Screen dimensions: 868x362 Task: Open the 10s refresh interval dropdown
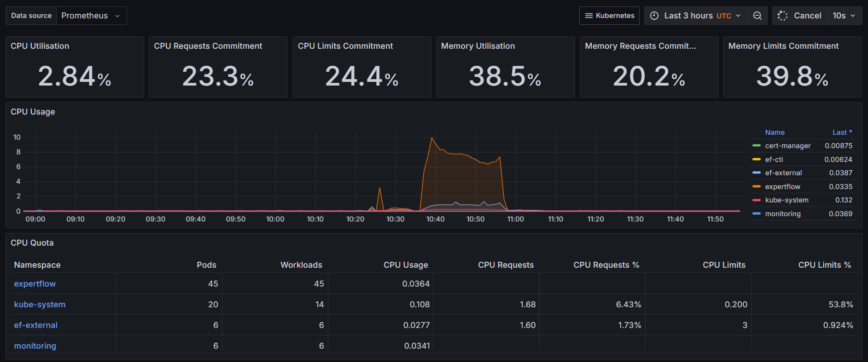point(844,16)
